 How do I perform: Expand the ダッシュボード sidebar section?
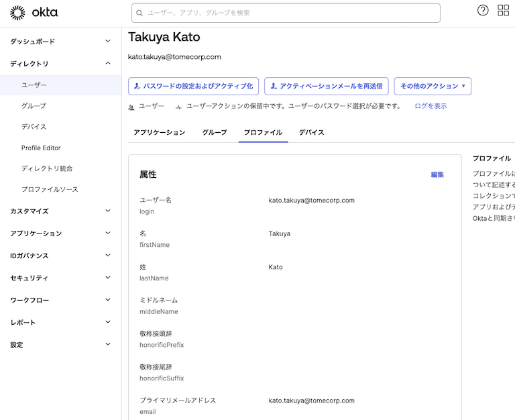[60, 42]
